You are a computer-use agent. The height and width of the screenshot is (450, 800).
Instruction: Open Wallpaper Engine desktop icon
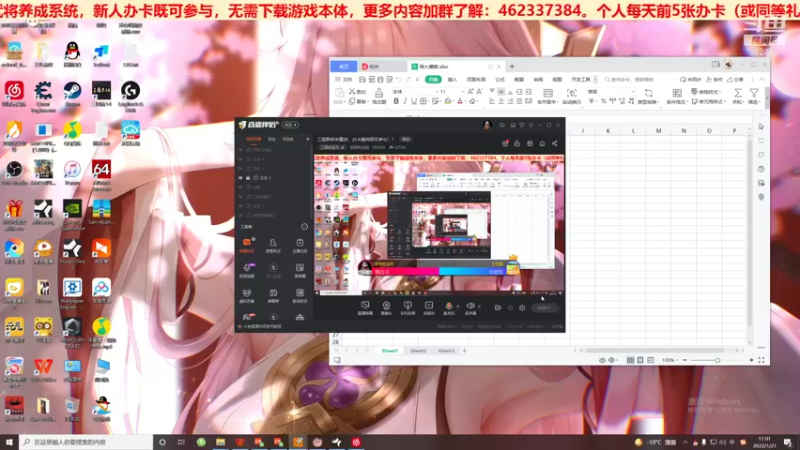[72, 292]
